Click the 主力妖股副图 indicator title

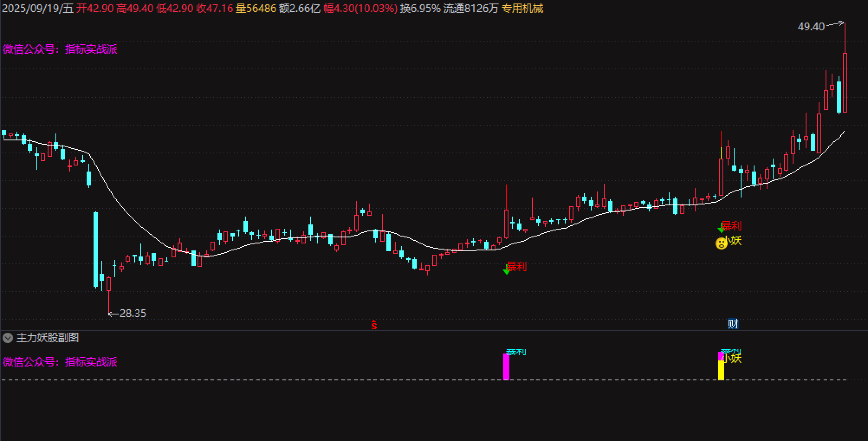coord(48,338)
